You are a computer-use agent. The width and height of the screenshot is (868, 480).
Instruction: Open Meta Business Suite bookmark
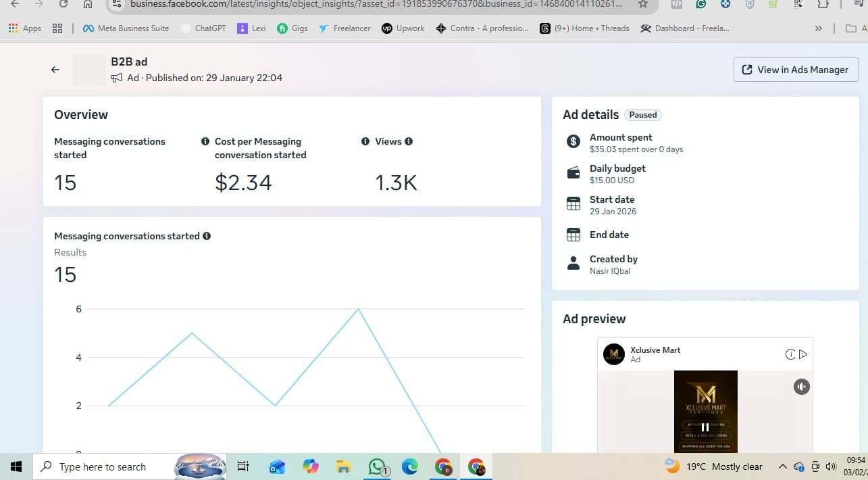click(126, 28)
